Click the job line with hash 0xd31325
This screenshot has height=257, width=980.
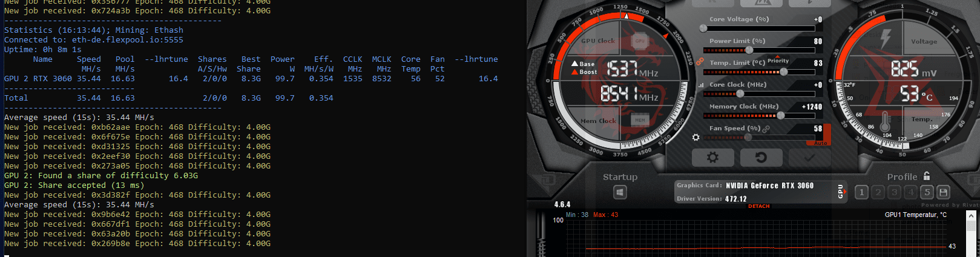pos(137,147)
